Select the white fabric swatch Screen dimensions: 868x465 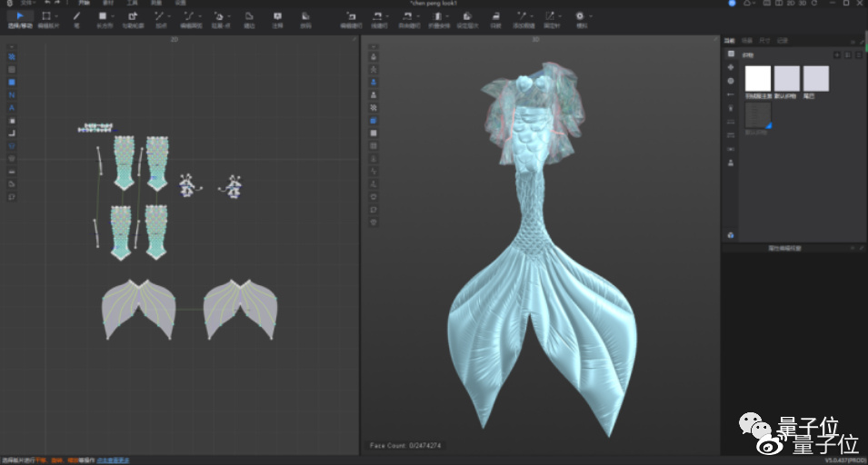758,79
